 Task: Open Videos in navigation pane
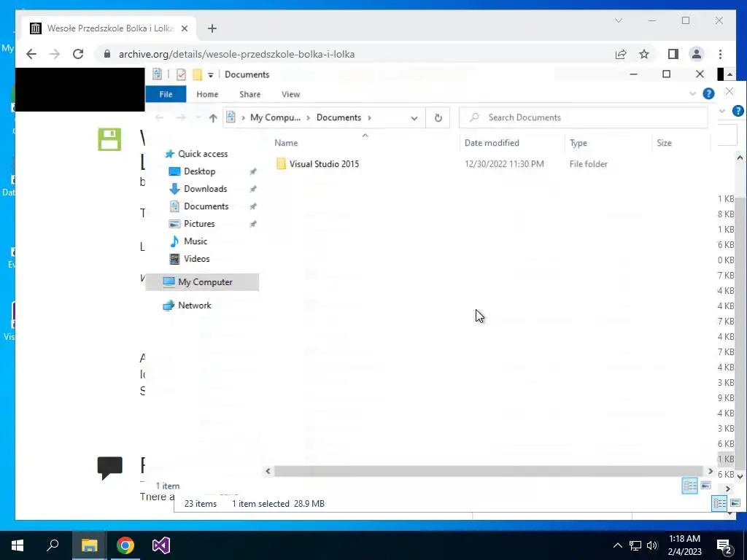tap(190, 259)
